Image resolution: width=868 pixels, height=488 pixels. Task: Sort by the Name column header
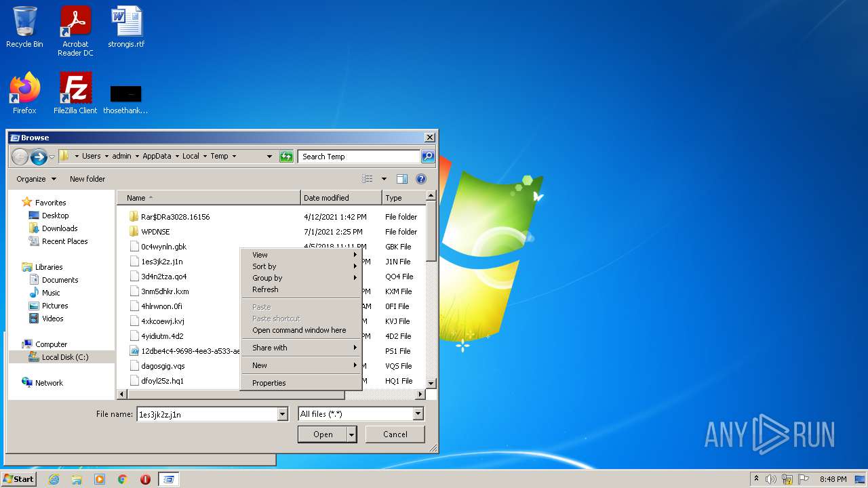click(x=209, y=198)
